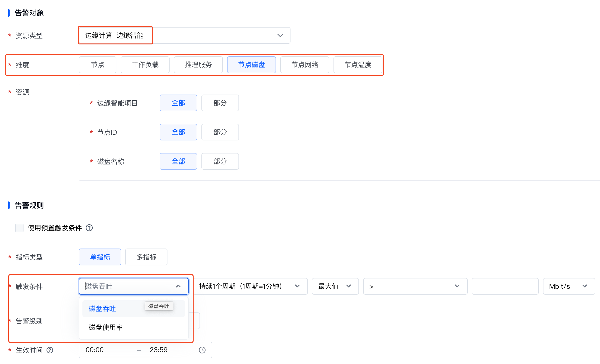The width and height of the screenshot is (600, 364).
Task: Choose 全部 for 边缘智能项目
Action: [178, 103]
